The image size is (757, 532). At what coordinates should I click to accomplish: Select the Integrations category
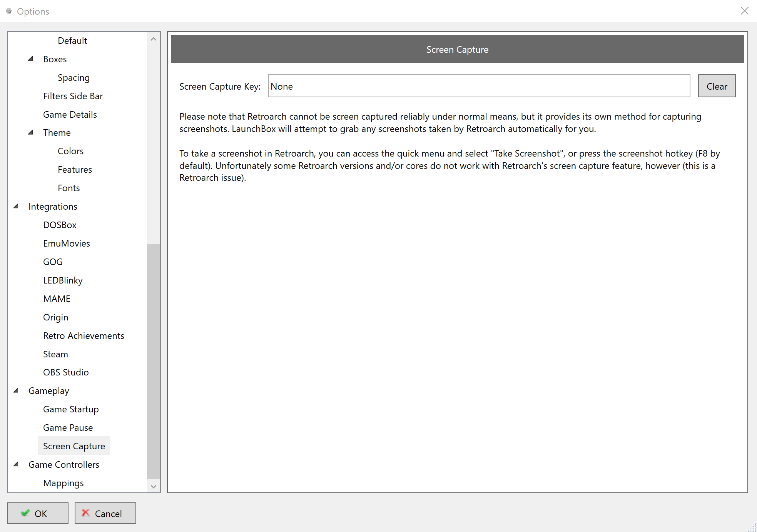[x=53, y=207]
